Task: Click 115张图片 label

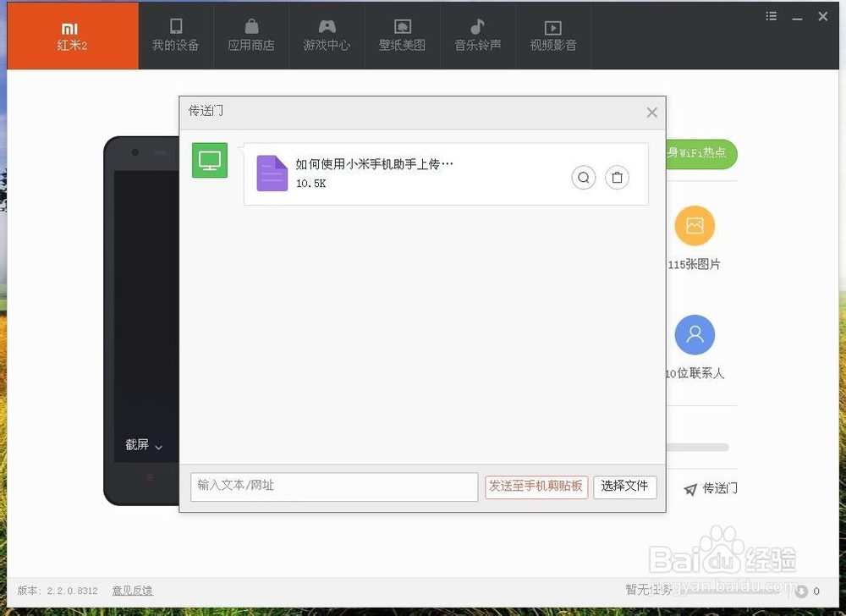Action: coord(694,264)
